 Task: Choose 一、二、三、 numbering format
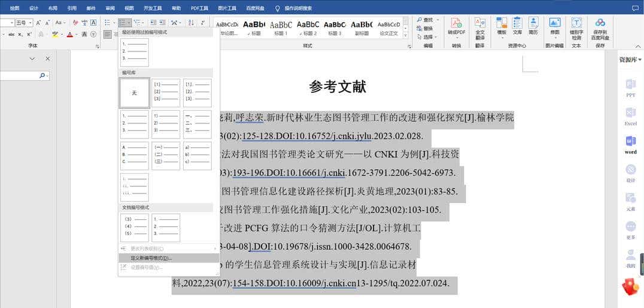tap(198, 124)
